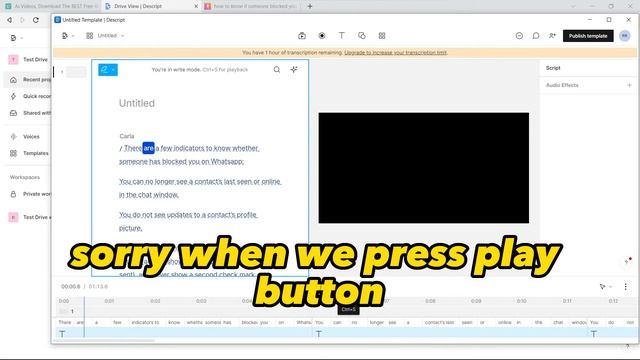Click the plus icon next to Audio Effects
Viewport: 640px width, 360px height.
629,85
